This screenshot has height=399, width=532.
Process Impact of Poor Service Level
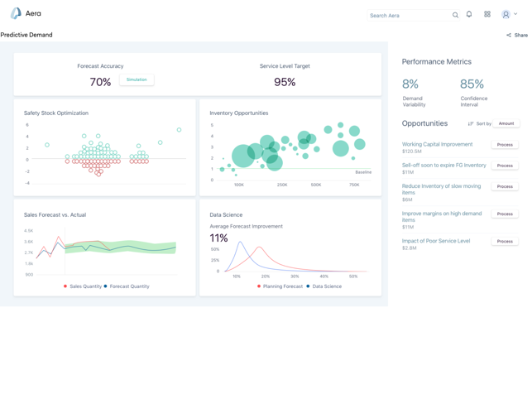pos(505,242)
